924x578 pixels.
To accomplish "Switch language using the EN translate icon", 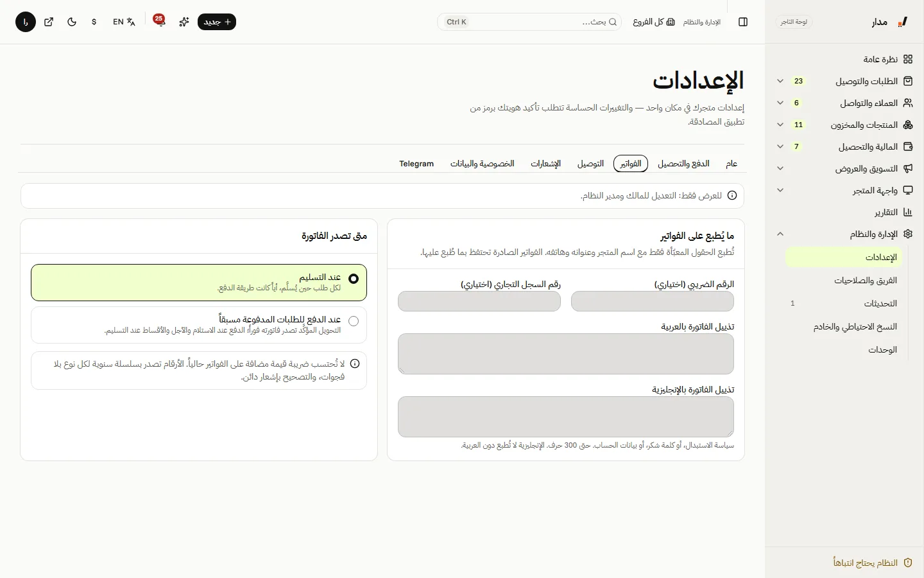I will [124, 22].
